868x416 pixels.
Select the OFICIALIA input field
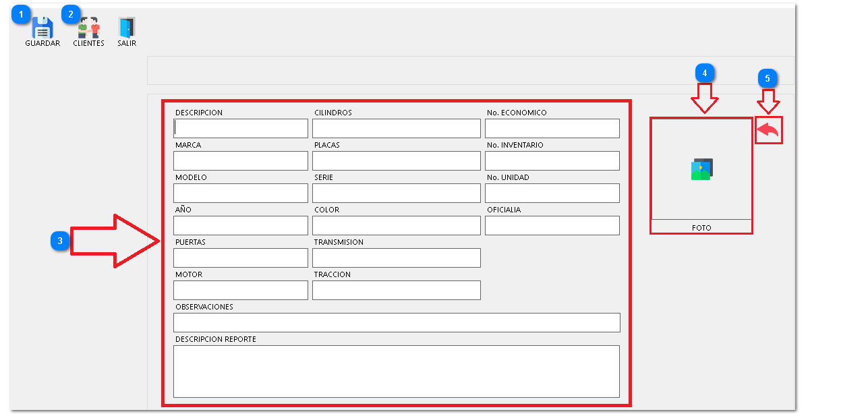[552, 225]
